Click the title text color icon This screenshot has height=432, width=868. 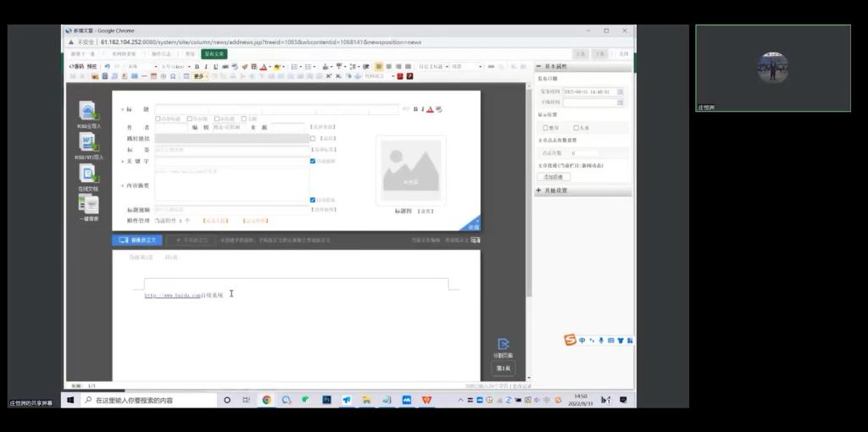[x=431, y=109]
